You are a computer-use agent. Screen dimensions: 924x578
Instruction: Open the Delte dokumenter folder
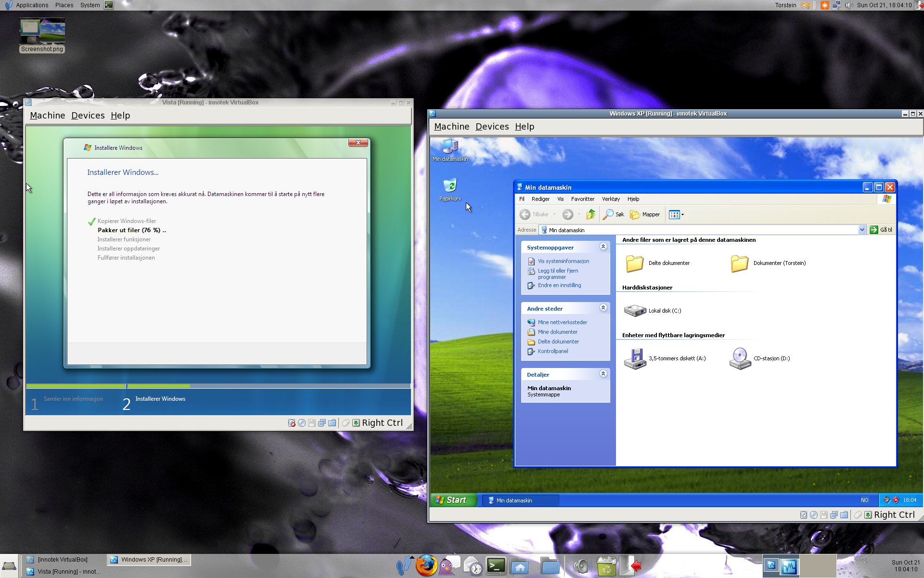(657, 263)
